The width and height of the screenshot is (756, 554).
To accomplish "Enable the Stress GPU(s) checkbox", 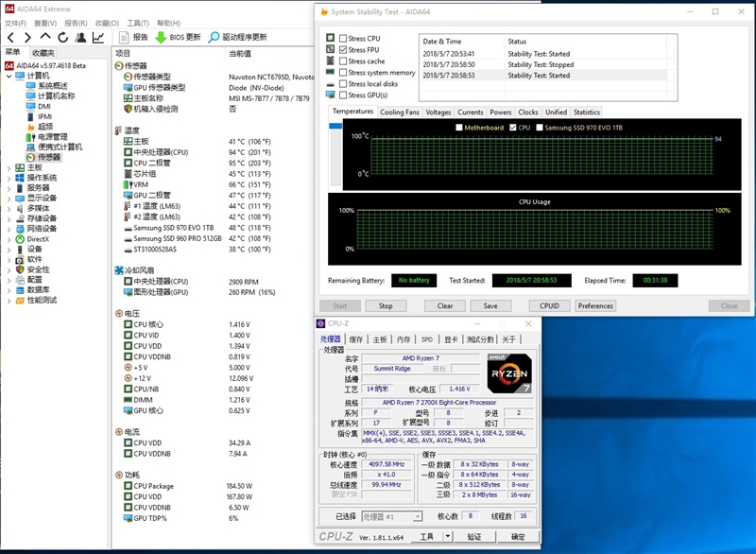I will (343, 95).
